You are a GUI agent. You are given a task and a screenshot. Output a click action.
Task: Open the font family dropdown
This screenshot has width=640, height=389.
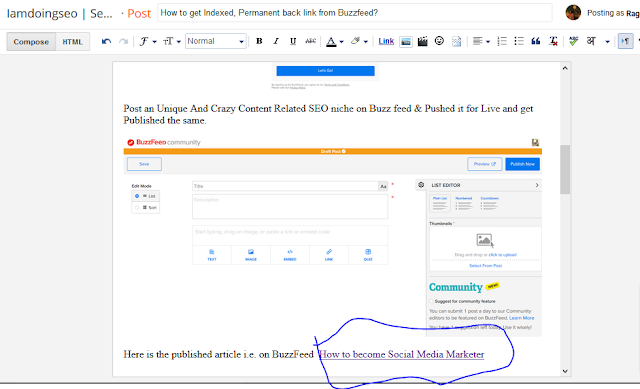pos(148,41)
